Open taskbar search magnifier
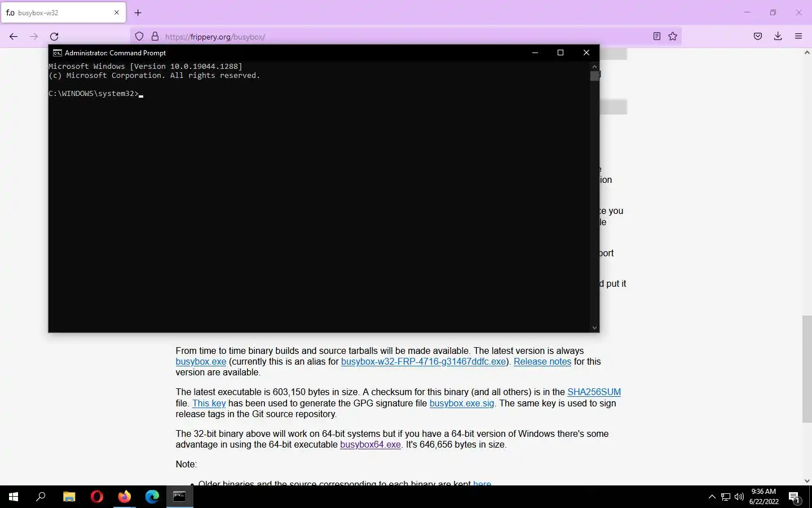Screen dimensions: 812x508 pos(41,497)
